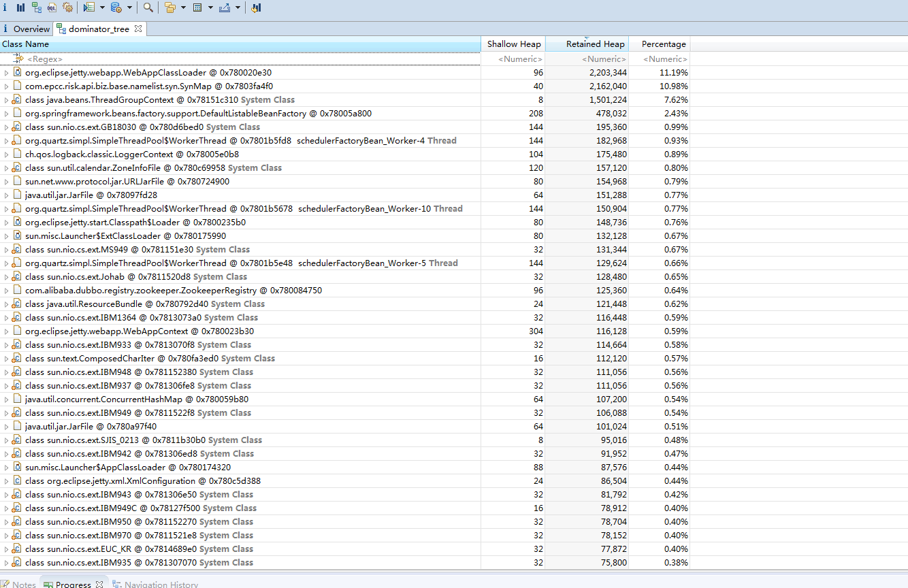908x588 pixels.
Task: Open export dropdown arrow
Action: tap(238, 7)
